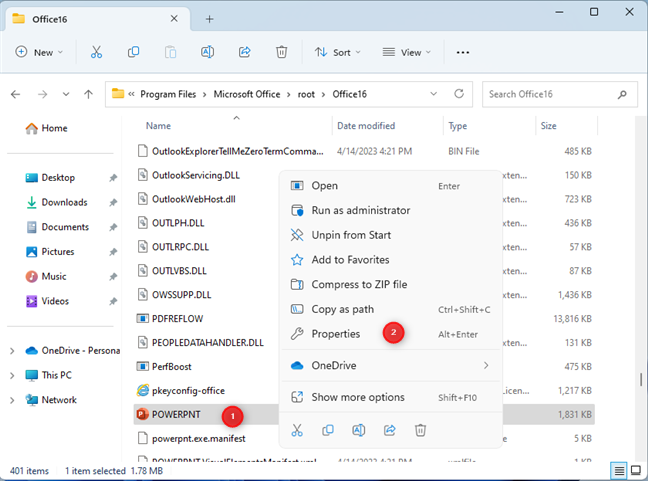Click the search magnifier icon
The width and height of the screenshot is (648, 481).
click(622, 95)
